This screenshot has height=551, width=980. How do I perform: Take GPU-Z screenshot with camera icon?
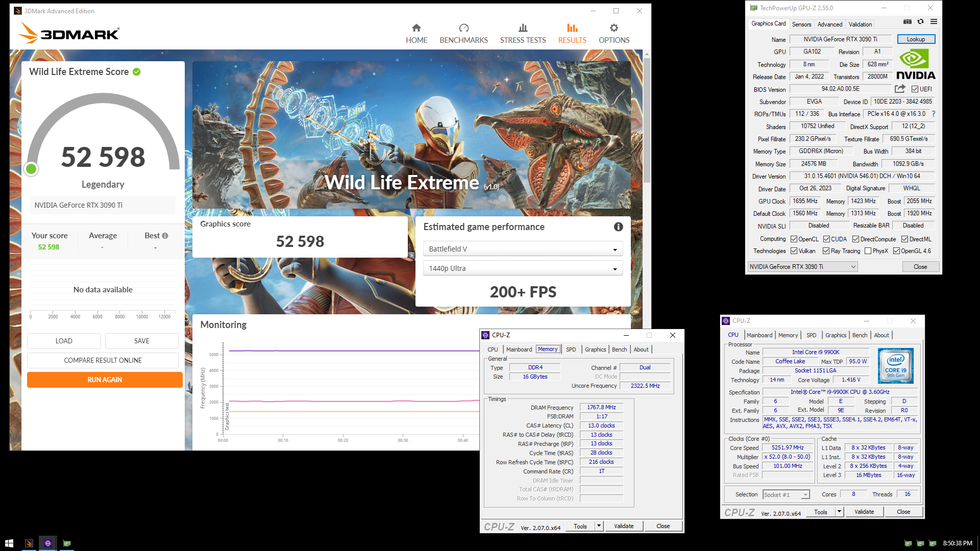coord(907,22)
